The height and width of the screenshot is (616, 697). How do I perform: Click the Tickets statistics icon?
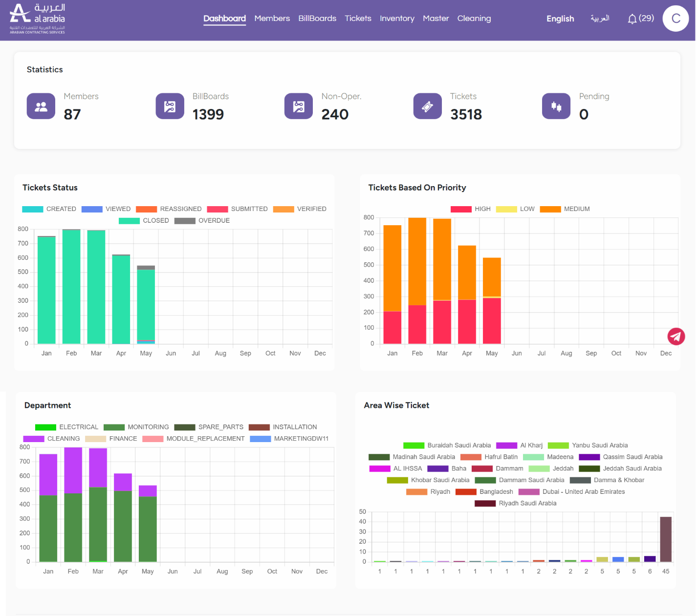427,106
